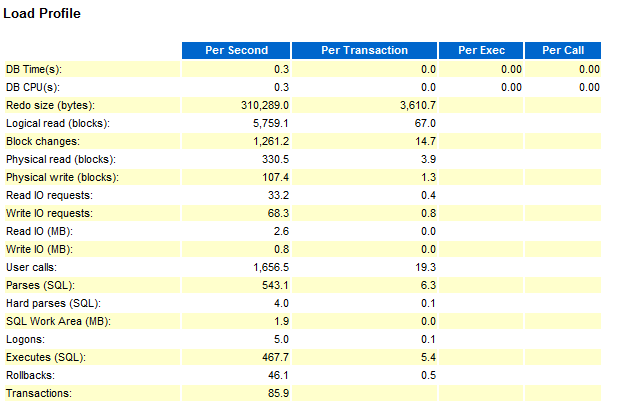Click the 67.0 per transaction value

pos(425,124)
